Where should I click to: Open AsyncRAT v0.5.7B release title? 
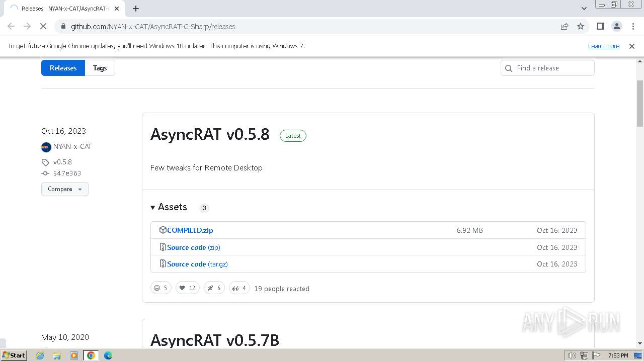click(x=215, y=340)
